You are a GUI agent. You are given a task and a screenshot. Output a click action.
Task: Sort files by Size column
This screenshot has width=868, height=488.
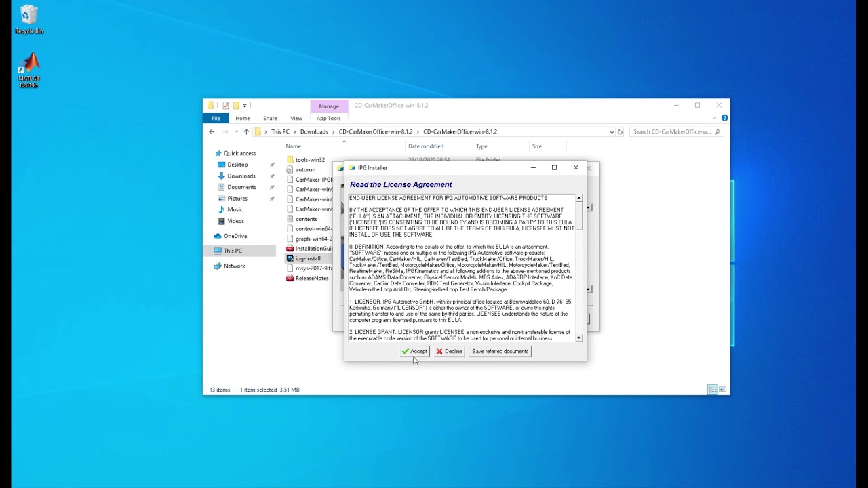coord(536,146)
